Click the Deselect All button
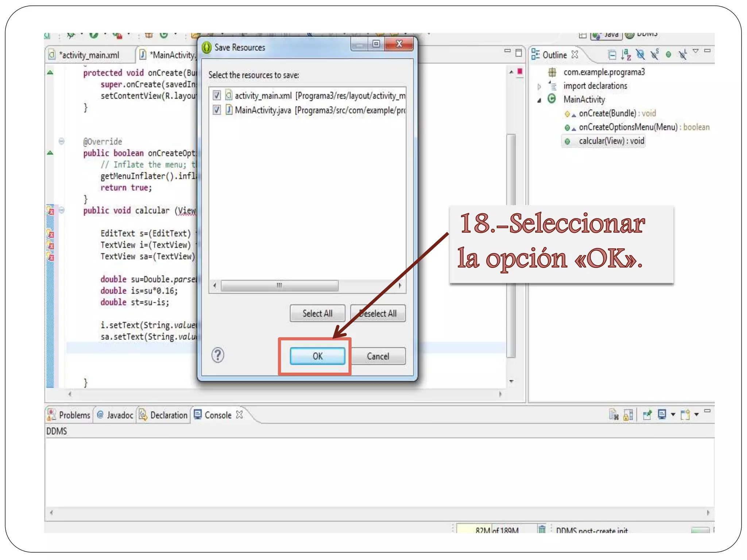Screen dimensions: 747x560 (378, 314)
